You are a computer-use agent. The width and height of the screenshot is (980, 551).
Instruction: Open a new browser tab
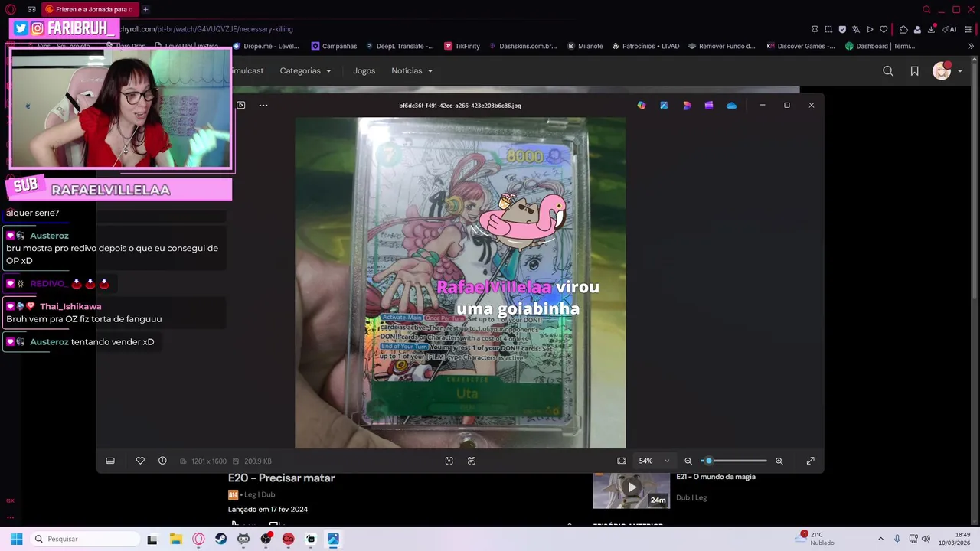click(x=145, y=9)
